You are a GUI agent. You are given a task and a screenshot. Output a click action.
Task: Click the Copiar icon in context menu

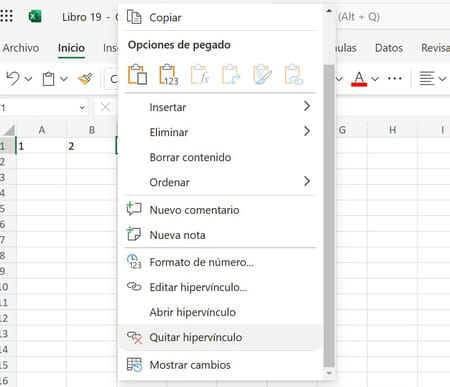tap(134, 17)
